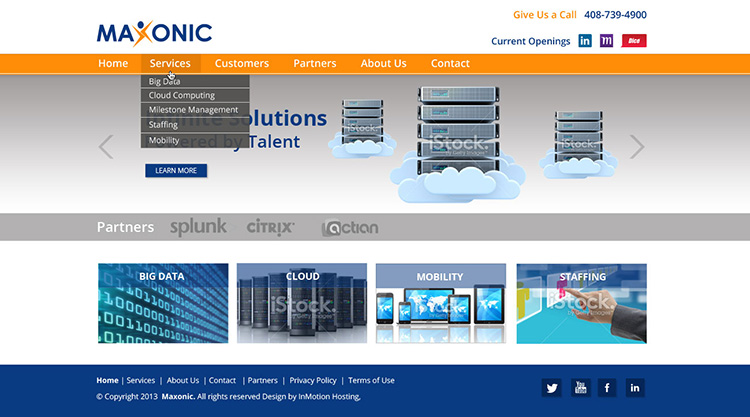Open the Privacy Policy footer link
750x417 pixels.
click(313, 381)
